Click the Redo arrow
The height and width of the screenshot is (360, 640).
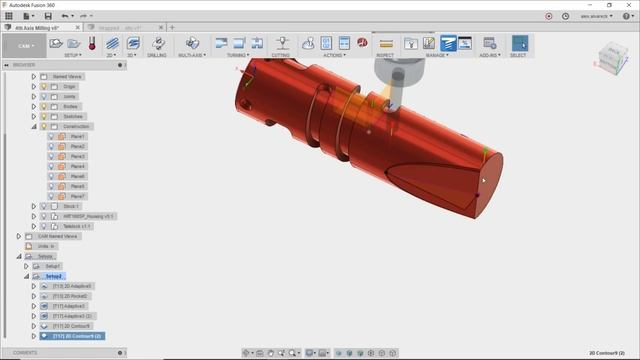pyautogui.click(x=83, y=16)
